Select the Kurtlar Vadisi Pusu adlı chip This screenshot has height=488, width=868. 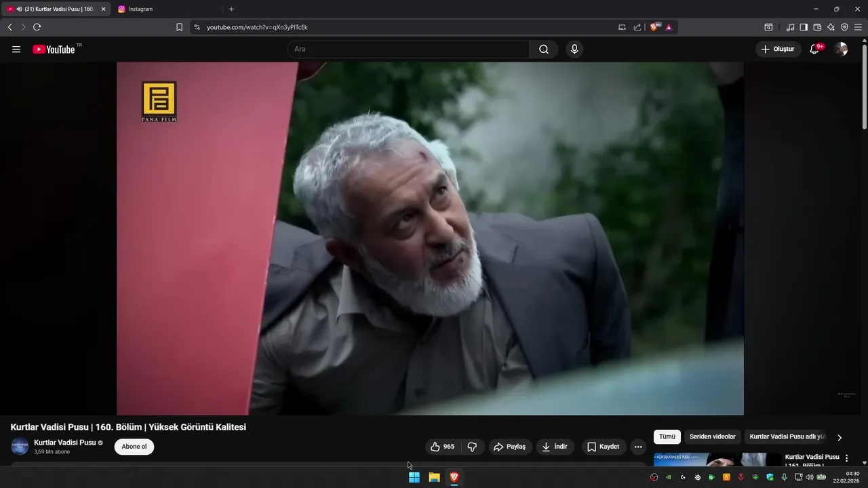787,437
